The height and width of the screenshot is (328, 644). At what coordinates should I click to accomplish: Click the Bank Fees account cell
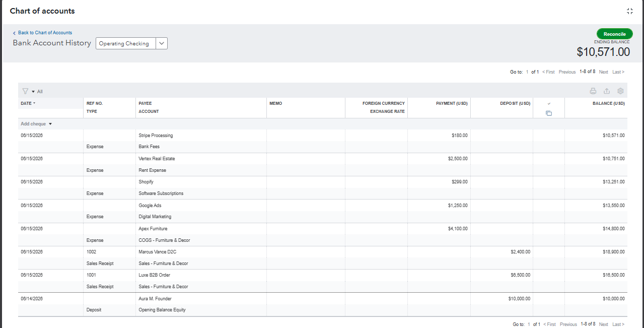pos(149,147)
